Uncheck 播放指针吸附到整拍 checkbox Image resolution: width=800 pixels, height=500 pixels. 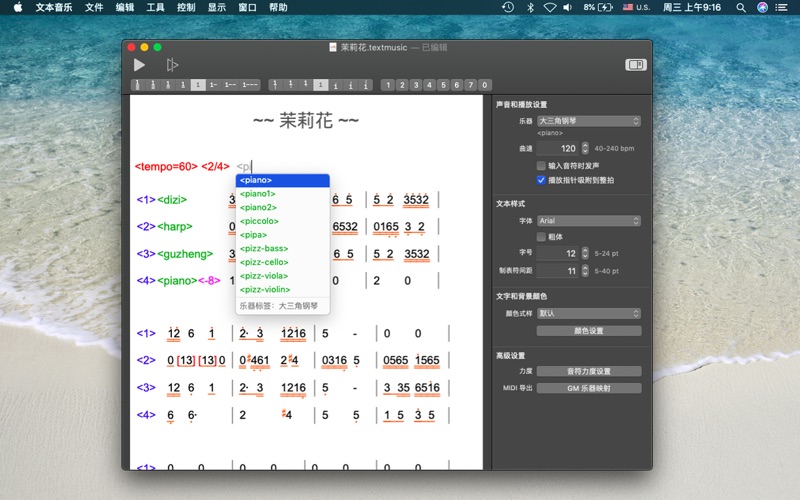(x=541, y=180)
